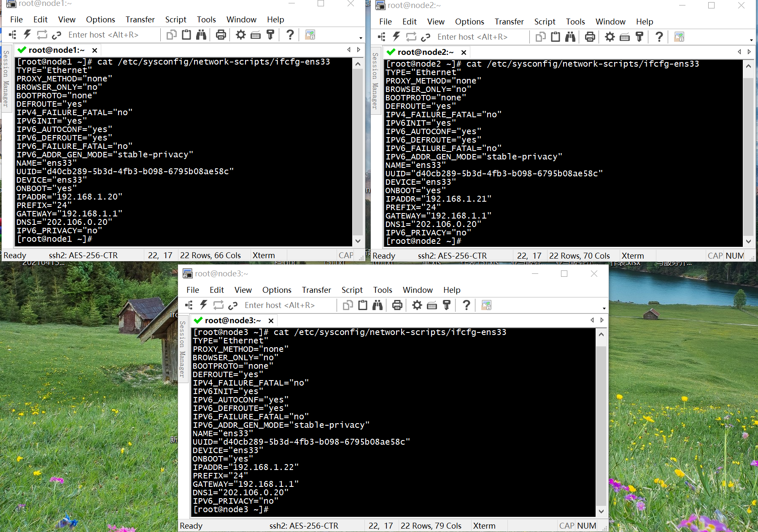Screen dimensions: 758x532
Task: Click Keymap editor keyboard icon in node3 toolbar
Action: point(432,305)
